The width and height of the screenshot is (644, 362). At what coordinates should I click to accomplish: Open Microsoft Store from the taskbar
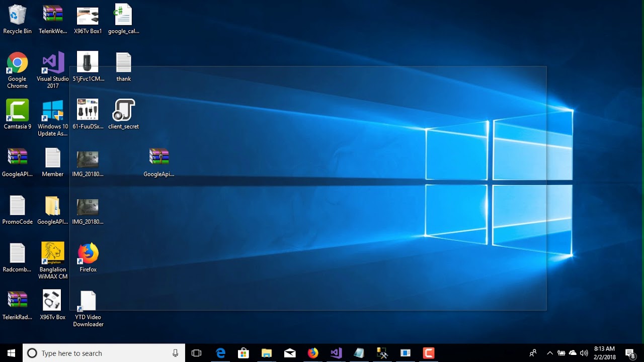pos(244,353)
